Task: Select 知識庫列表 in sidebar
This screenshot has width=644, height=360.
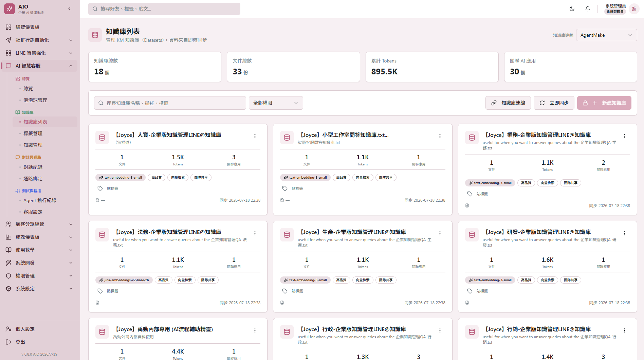Action: [x=45, y=122]
